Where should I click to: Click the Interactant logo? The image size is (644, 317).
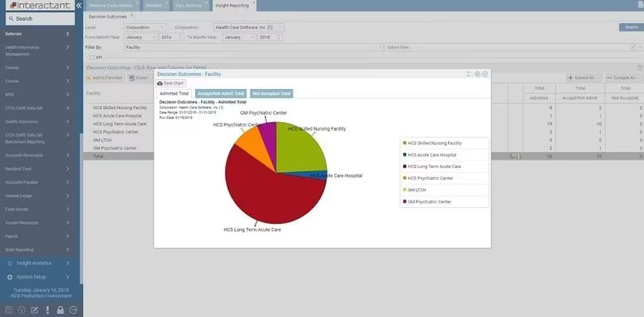(x=40, y=5)
